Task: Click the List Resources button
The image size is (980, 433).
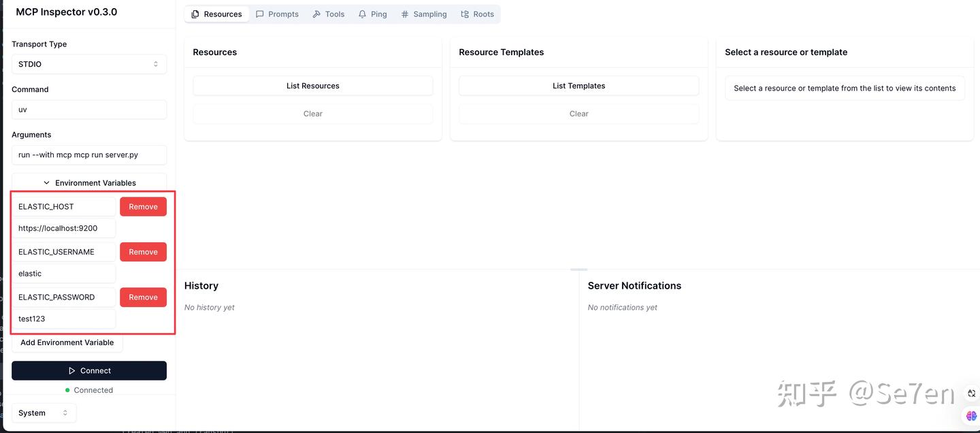Action: click(312, 85)
